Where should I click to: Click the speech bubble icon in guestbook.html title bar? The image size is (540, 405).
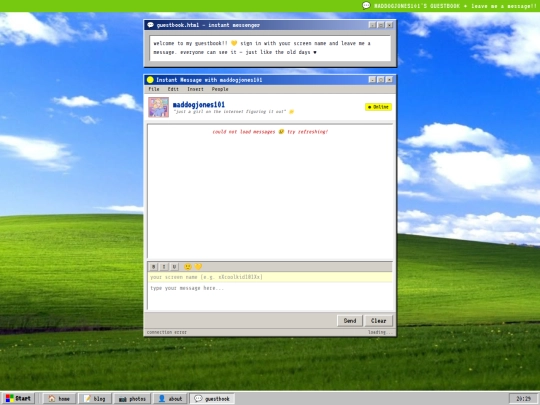pyautogui.click(x=150, y=25)
